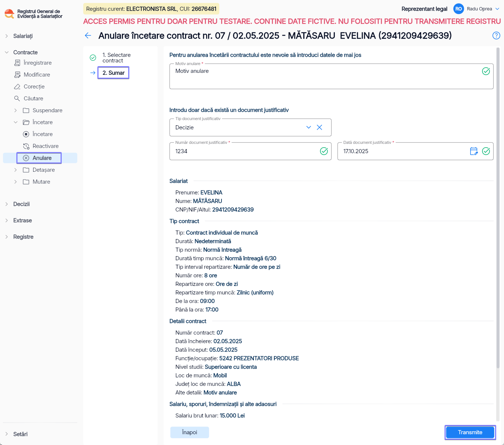The image size is (504, 445).
Task: Expand the Registre menu section
Action: [7, 237]
